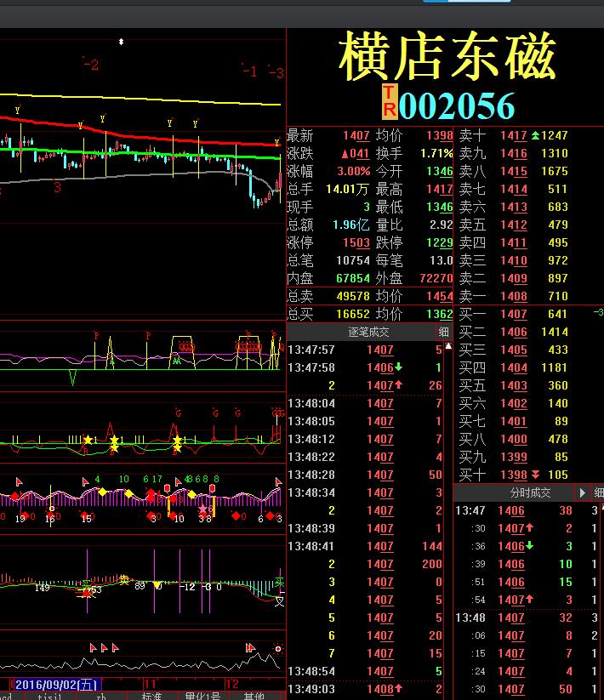Switch to the 其他 indicator tab

click(x=254, y=696)
